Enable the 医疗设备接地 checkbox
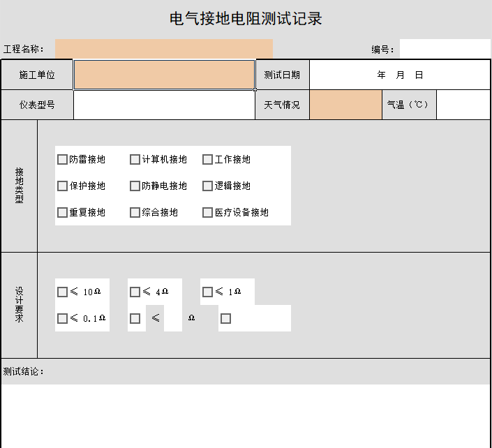Image resolution: width=492 pixels, height=448 pixels. coord(207,213)
